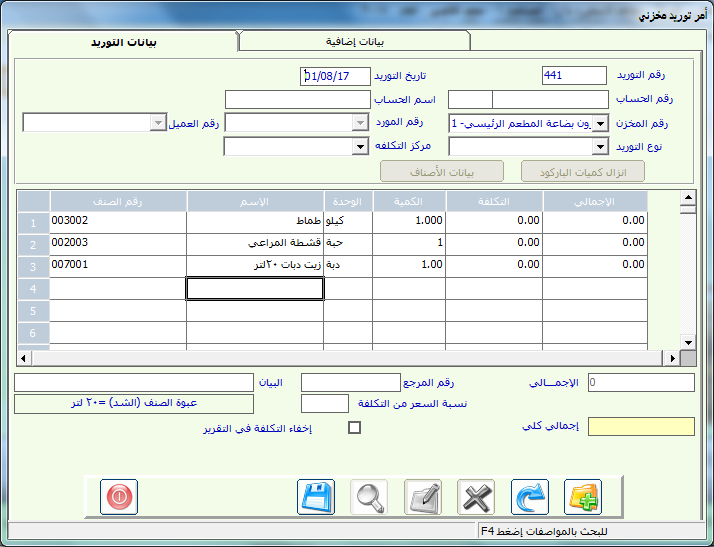The width and height of the screenshot is (714, 547).
Task: Expand the رقم العميل combo box
Action: 157,122
